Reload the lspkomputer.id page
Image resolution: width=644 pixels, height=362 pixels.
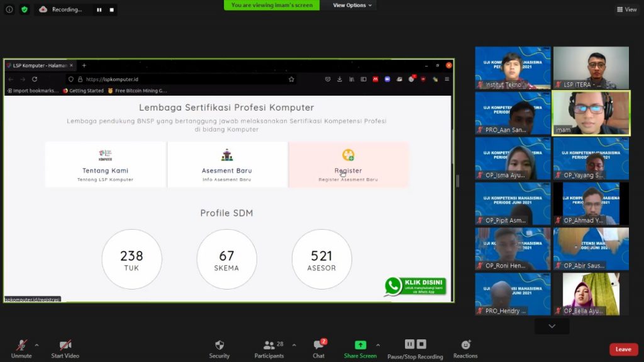[x=35, y=79]
